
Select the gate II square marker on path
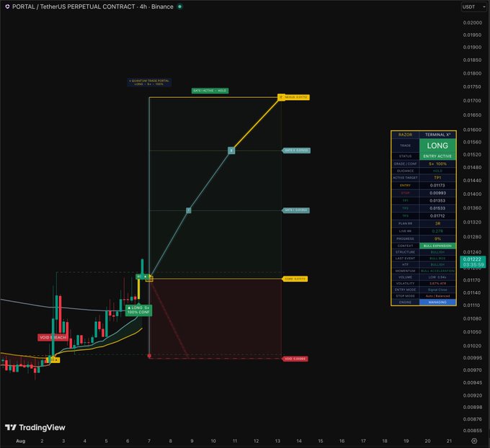[231, 151]
